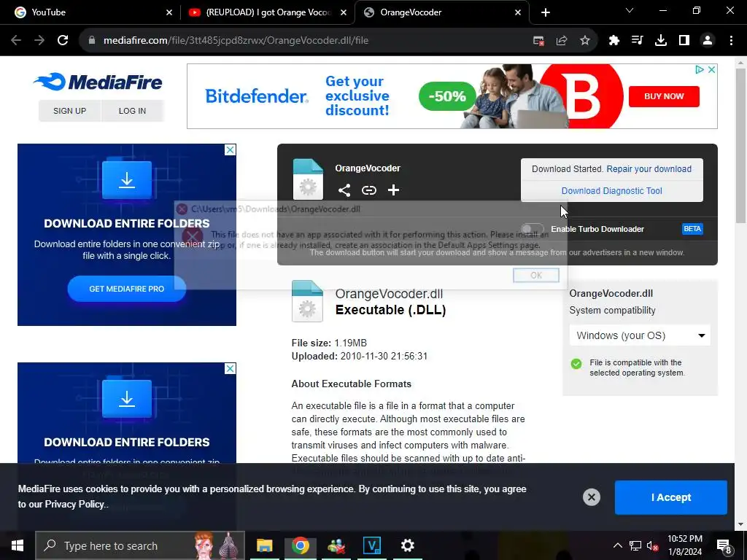Open Chrome profile avatar
The image size is (747, 560).
pyautogui.click(x=708, y=41)
